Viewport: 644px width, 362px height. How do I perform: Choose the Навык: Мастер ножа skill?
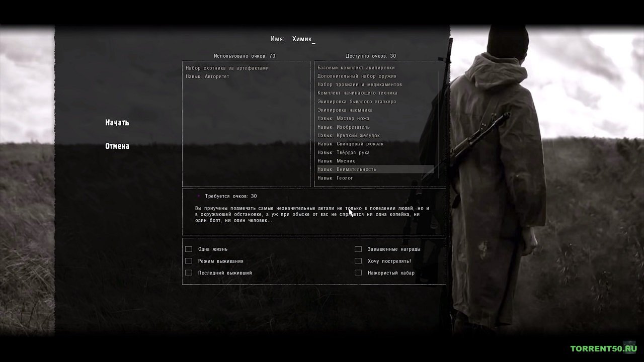[x=343, y=119]
